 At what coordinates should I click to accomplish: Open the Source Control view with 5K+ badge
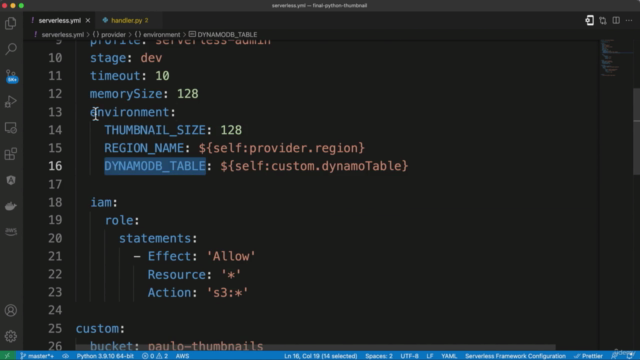(11, 76)
